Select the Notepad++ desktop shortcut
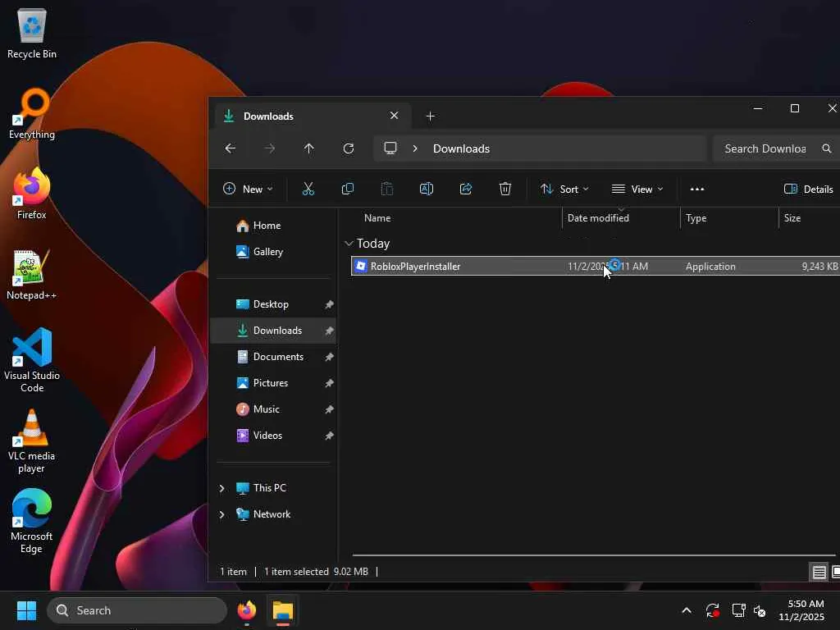Image resolution: width=840 pixels, height=630 pixels. 32,274
